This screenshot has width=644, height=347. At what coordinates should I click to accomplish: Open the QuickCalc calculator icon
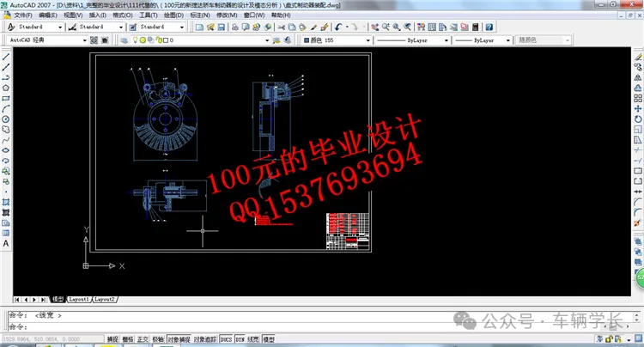tap(475, 27)
